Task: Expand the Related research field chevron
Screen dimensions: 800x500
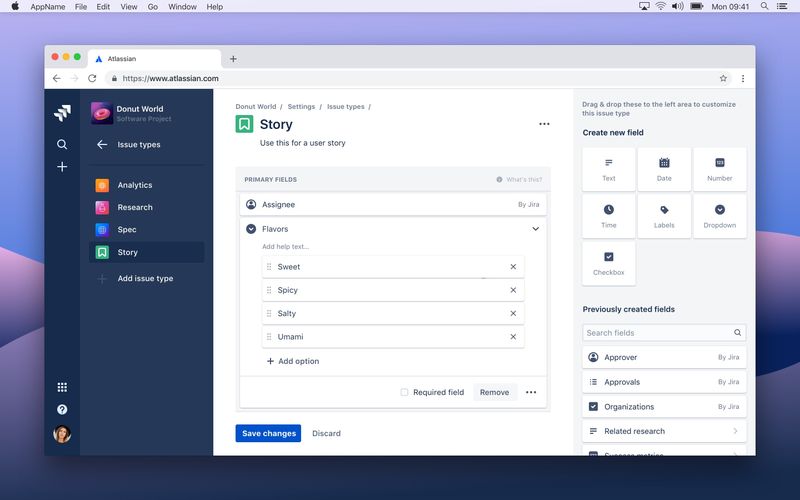Action: click(735, 431)
